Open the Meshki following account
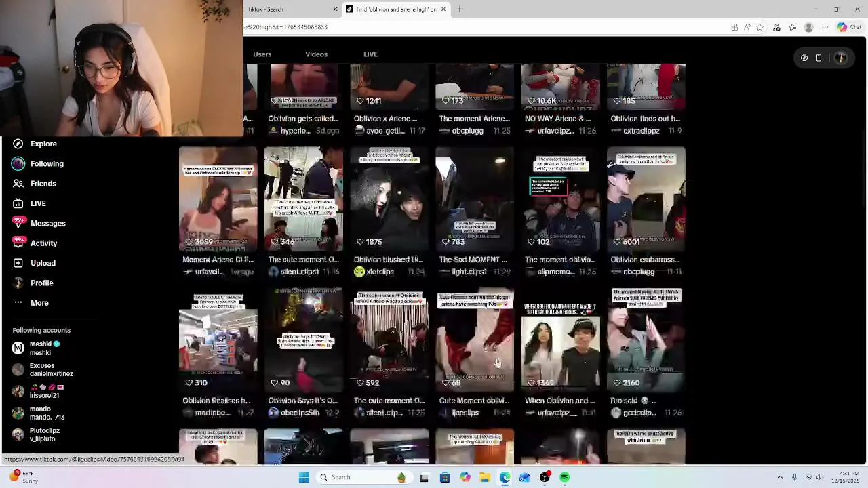 click(36, 348)
